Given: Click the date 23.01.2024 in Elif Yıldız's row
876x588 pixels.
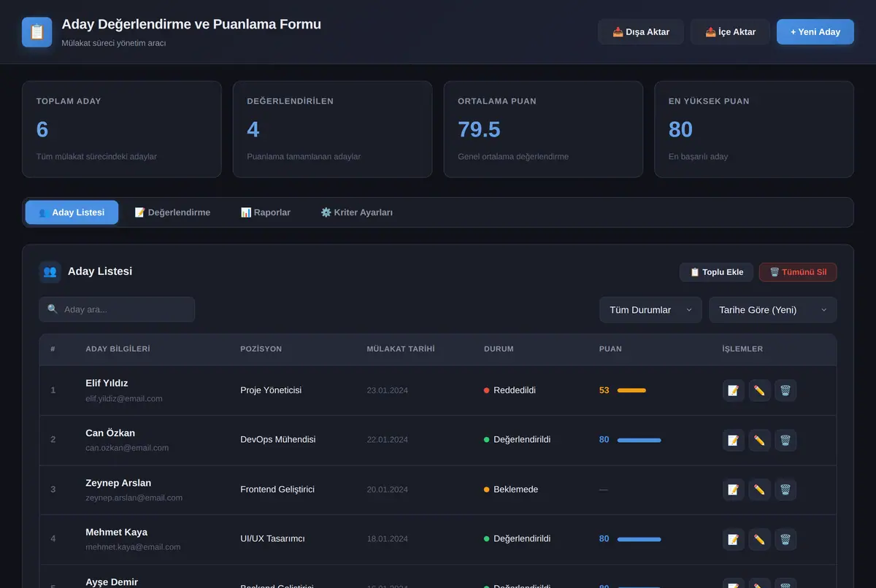Looking at the screenshot, I should (388, 390).
